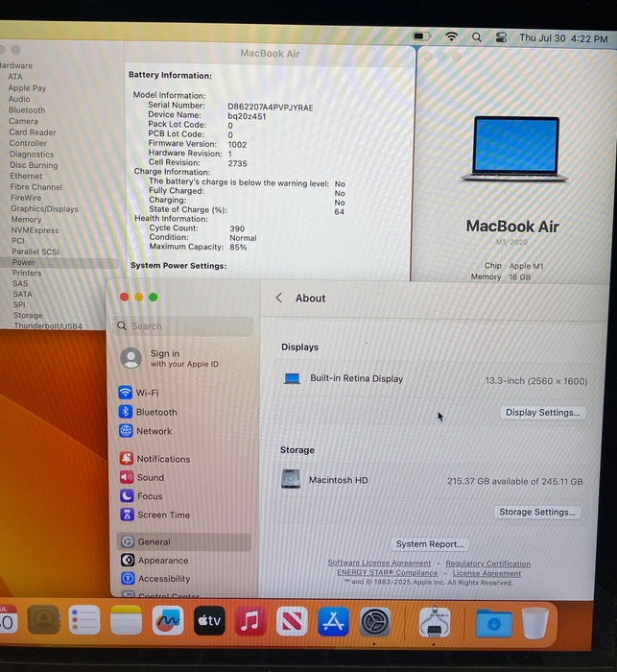This screenshot has width=617, height=672.
Task: Select Graphics/Displays in hardware list
Action: [x=44, y=208]
